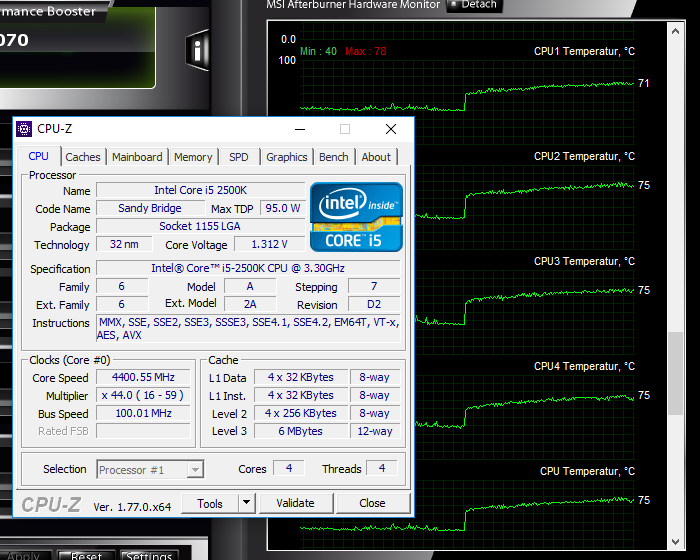The width and height of the screenshot is (700, 560).
Task: Switch to the Caches tab
Action: point(83,157)
